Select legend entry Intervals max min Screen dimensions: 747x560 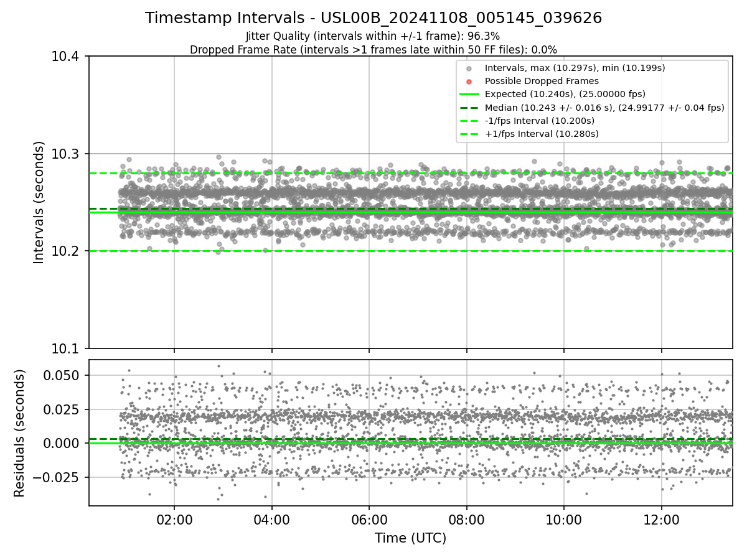(x=575, y=68)
